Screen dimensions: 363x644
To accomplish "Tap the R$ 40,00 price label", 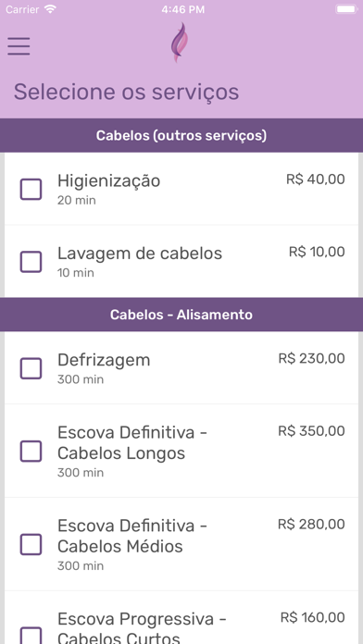I will click(x=316, y=180).
